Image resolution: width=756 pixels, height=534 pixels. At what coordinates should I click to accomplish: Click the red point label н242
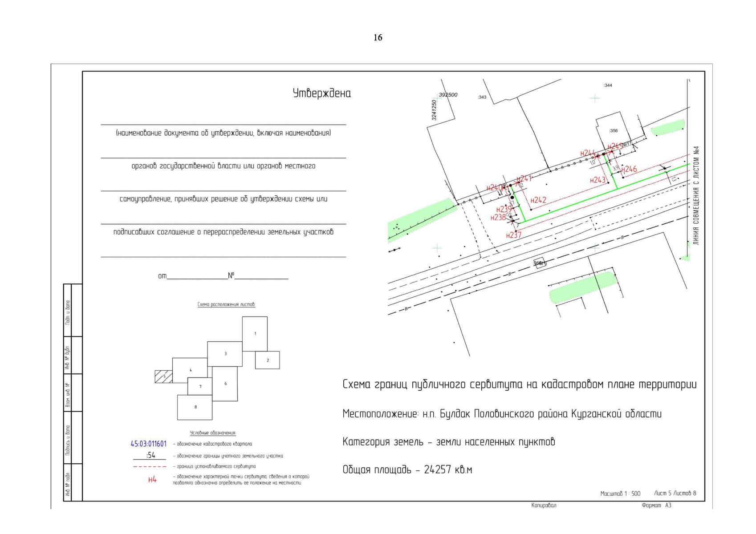tap(538, 200)
